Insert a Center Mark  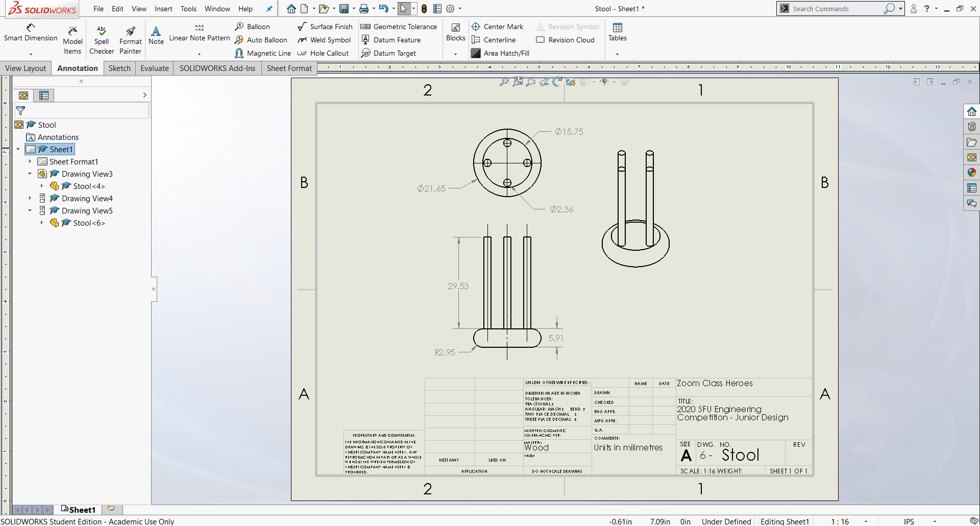[x=498, y=27]
